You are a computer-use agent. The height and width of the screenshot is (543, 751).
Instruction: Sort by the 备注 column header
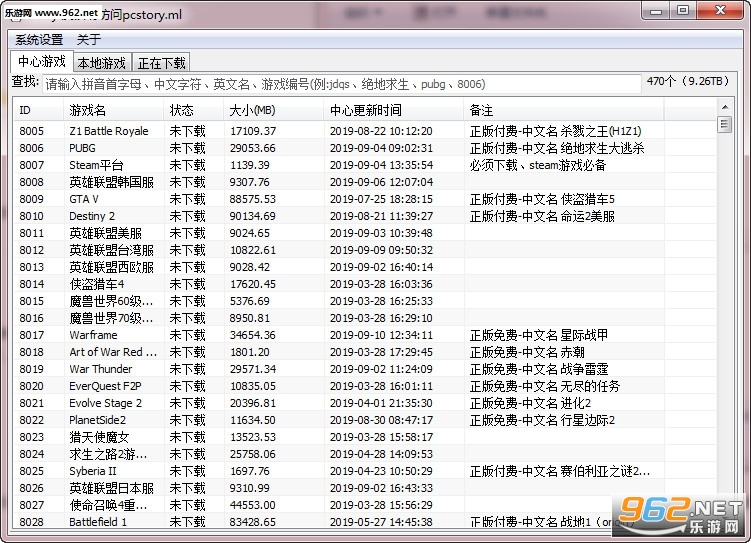tap(564, 111)
